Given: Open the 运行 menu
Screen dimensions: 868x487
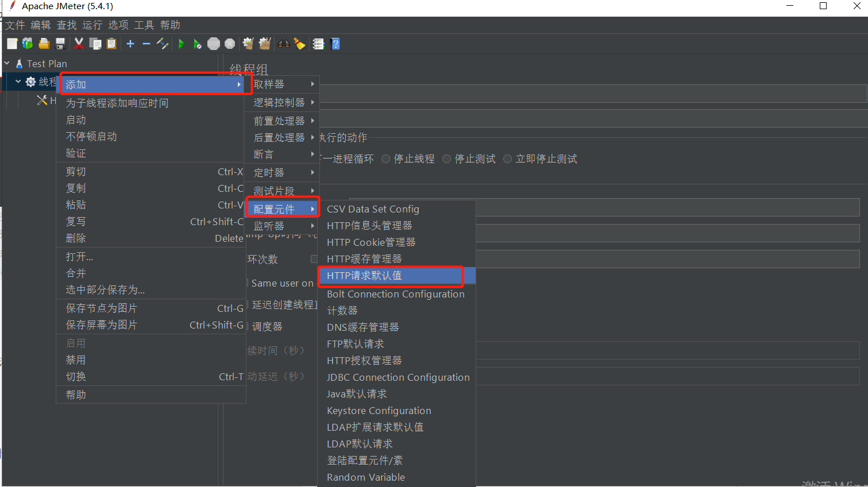Looking at the screenshot, I should point(92,25).
